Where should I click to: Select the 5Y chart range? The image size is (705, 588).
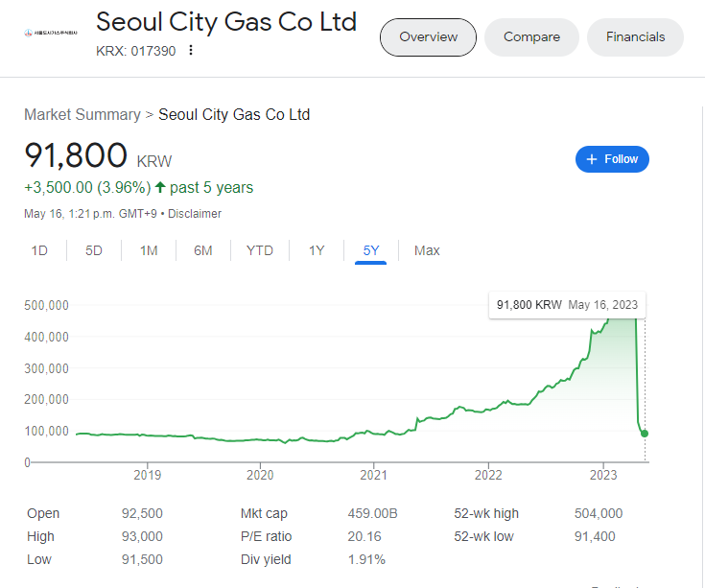(371, 250)
